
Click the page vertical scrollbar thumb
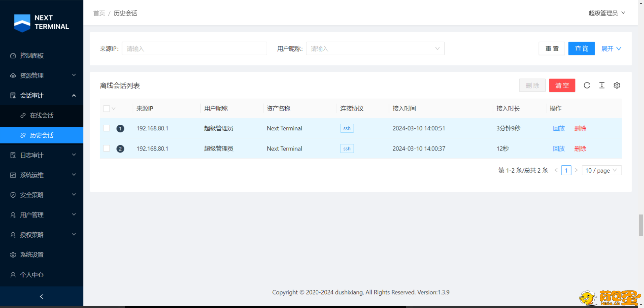coord(641,226)
